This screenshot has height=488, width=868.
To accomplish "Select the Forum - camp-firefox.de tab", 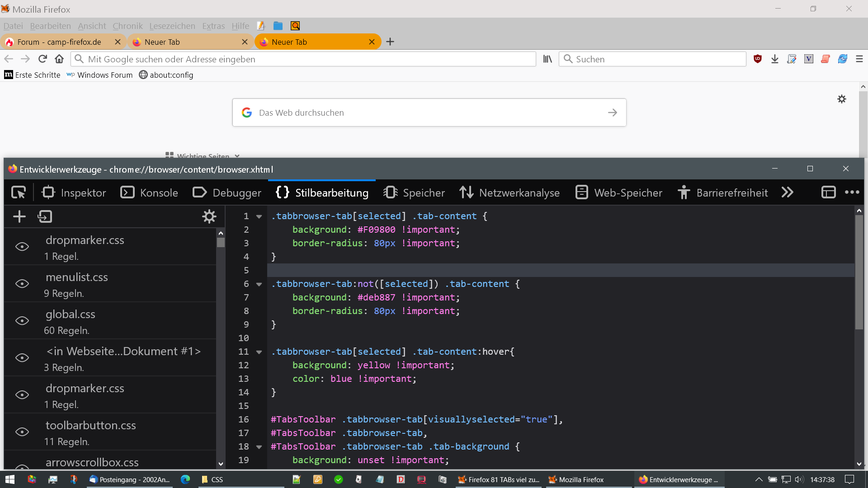I will point(59,42).
